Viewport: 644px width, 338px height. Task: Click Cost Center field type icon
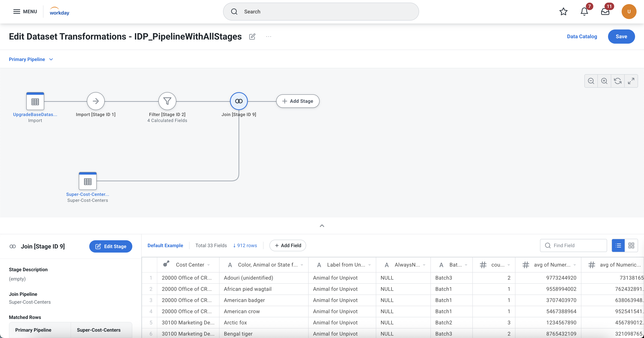click(x=166, y=264)
